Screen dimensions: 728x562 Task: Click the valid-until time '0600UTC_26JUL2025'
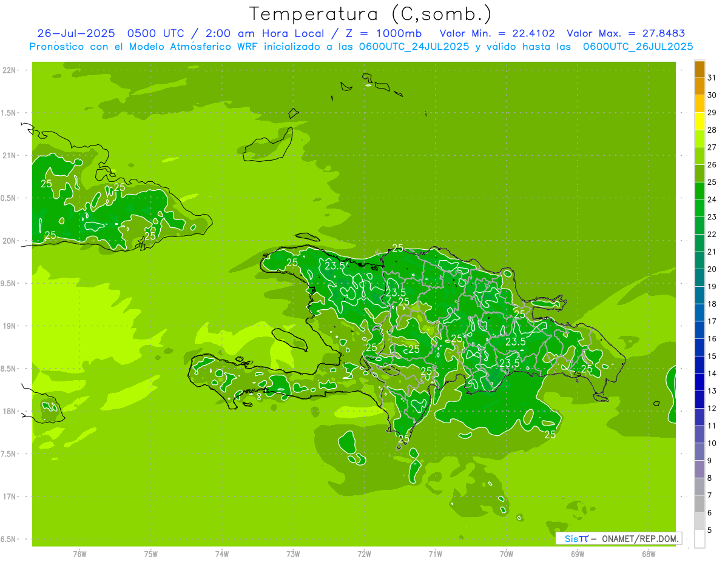[638, 47]
